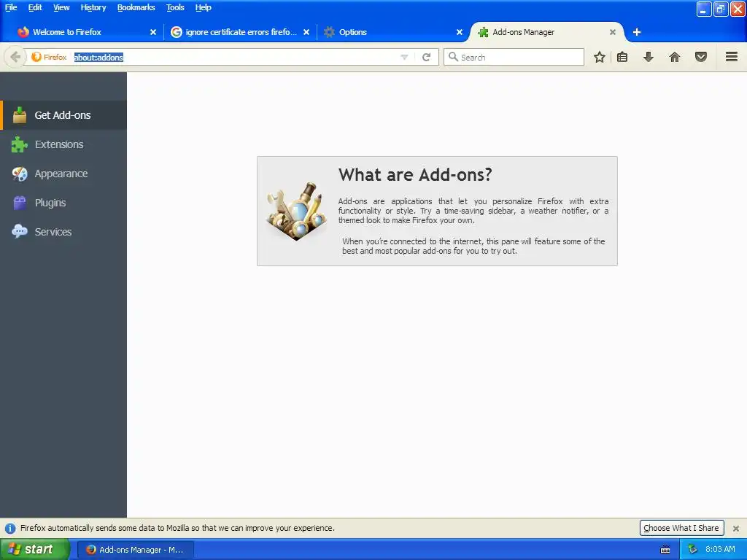
Task: Open the Tools menu
Action: pyautogui.click(x=175, y=7)
